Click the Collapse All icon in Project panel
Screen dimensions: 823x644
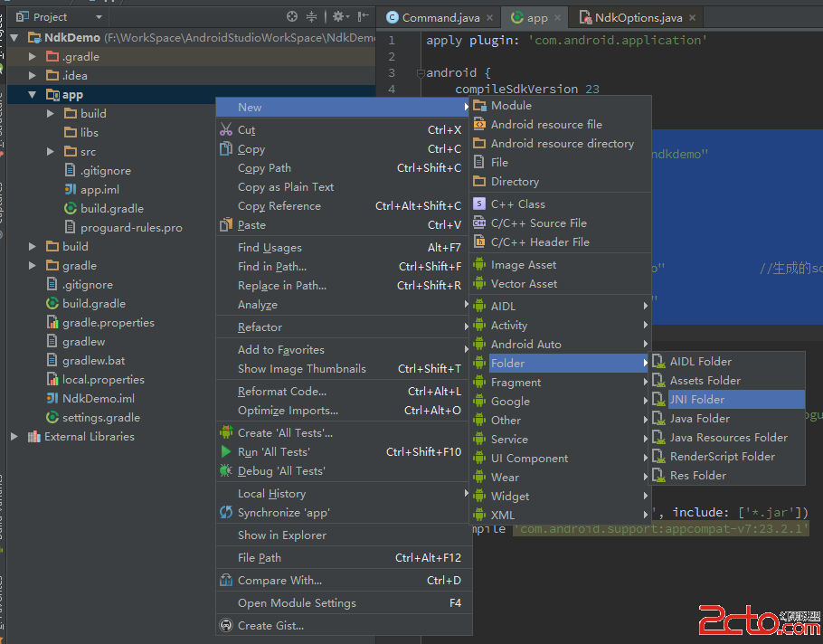(x=312, y=16)
